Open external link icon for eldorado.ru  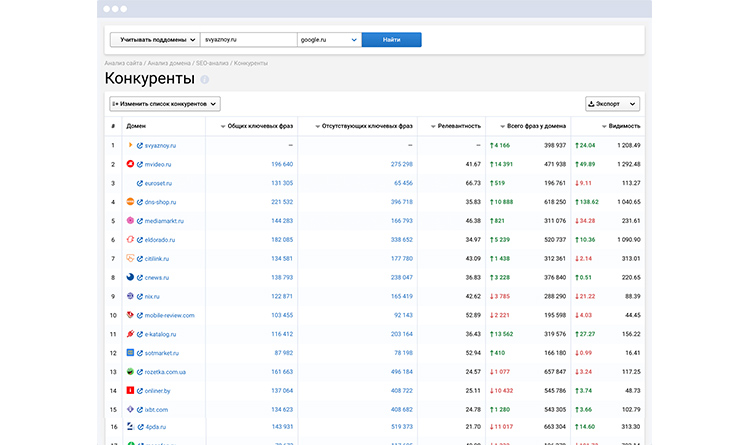pyautogui.click(x=140, y=240)
